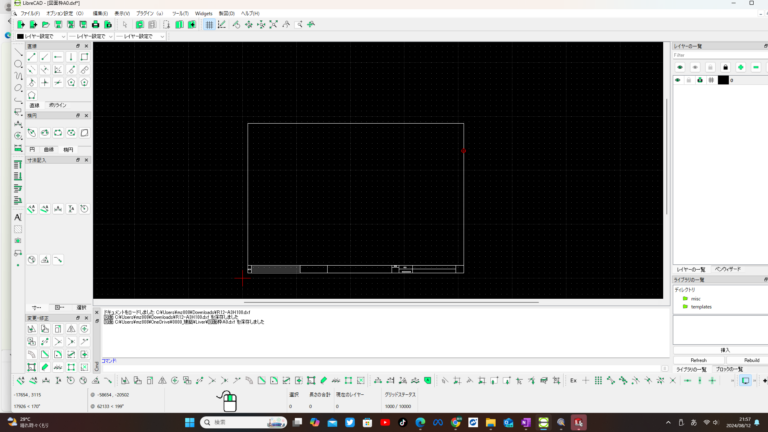768x432 pixels.
Task: Click the rectangle tool in the line panel
Action: point(84,57)
